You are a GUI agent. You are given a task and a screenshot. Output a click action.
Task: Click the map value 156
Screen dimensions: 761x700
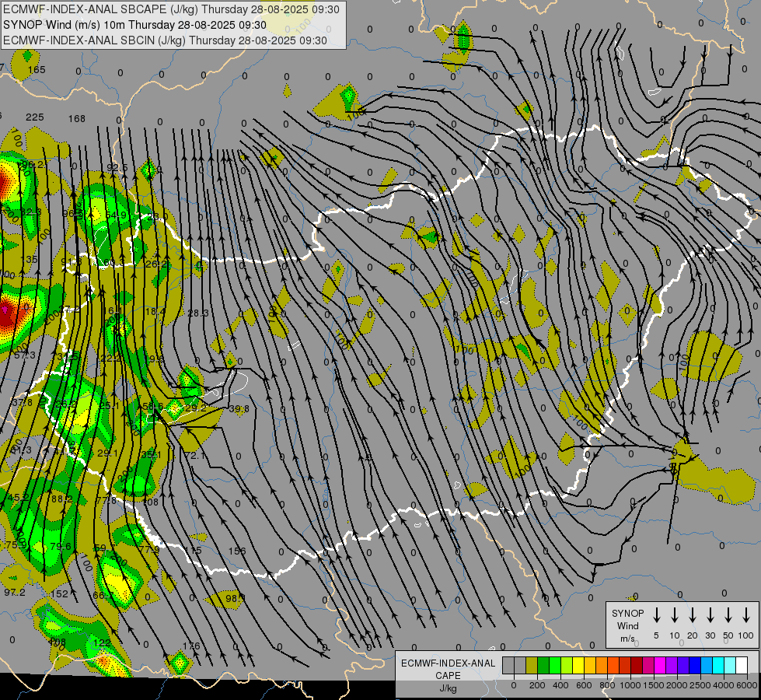(237, 551)
